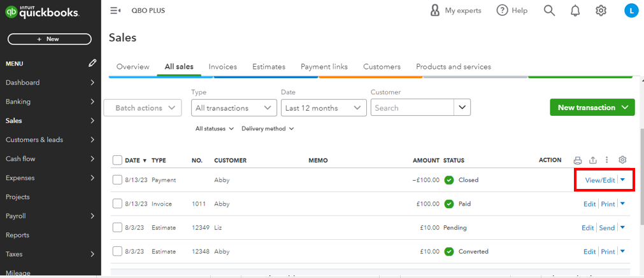Switch to the Invoices tab
Image resolution: width=644 pixels, height=278 pixels.
tap(223, 67)
